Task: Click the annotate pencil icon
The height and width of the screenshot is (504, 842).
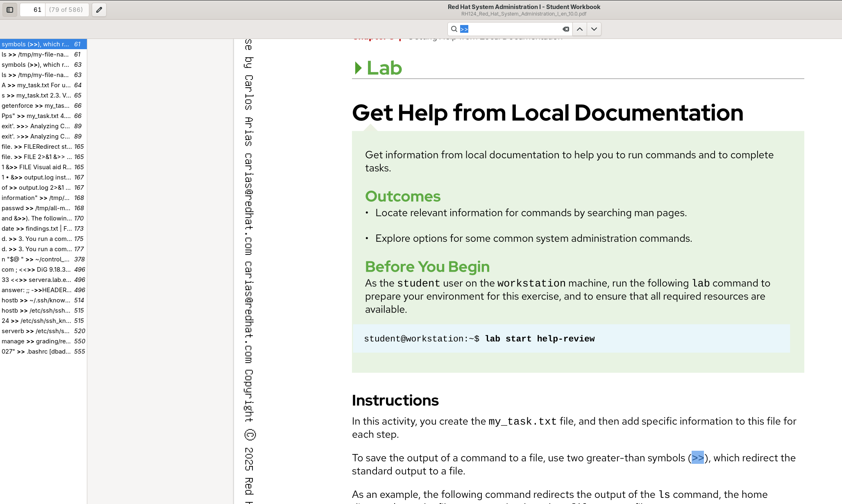Action: click(99, 10)
